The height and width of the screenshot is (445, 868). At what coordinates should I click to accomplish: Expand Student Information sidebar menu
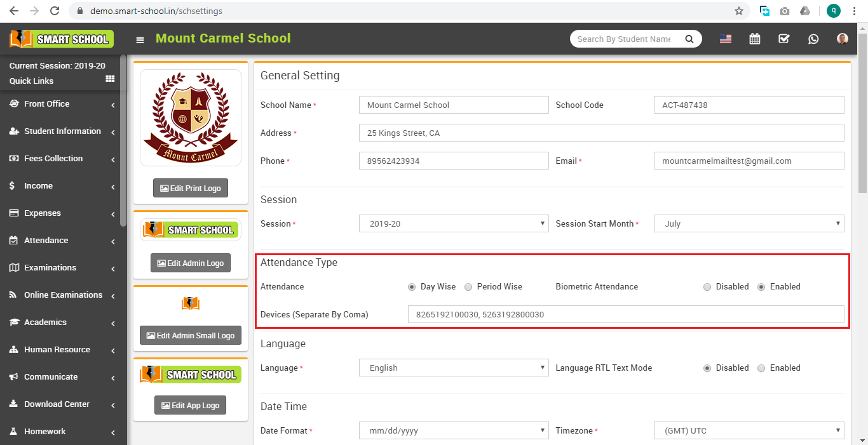[62, 131]
